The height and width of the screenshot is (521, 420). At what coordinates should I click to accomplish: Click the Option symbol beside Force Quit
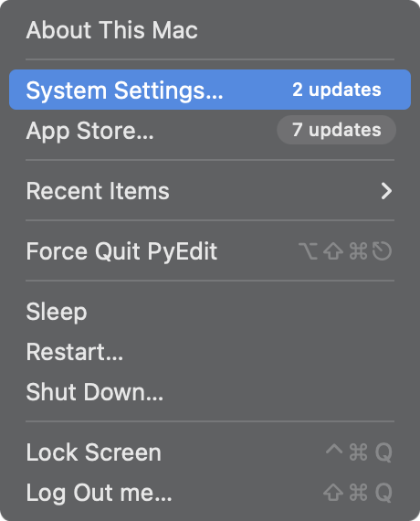pyautogui.click(x=308, y=250)
